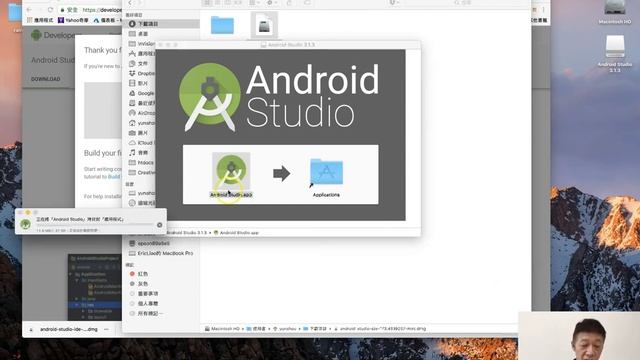The height and width of the screenshot is (360, 640).
Task: Select the dmg disk image file in Finder
Action: pyautogui.click(x=264, y=25)
